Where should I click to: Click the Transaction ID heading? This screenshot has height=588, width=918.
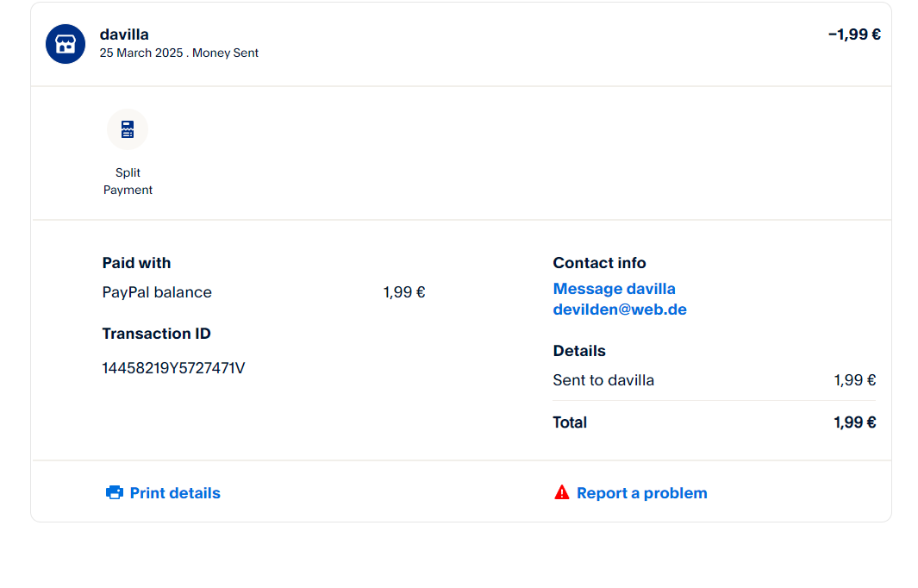pos(156,334)
